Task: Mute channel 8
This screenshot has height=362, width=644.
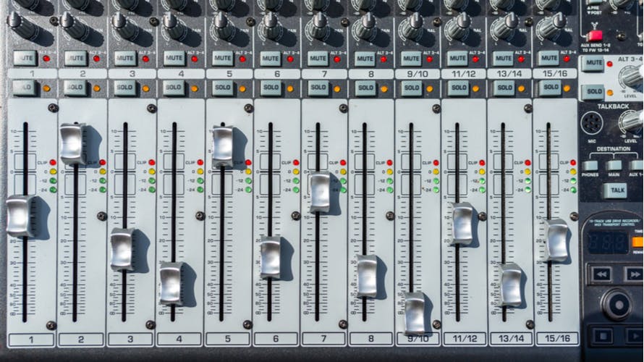Action: 365,59
